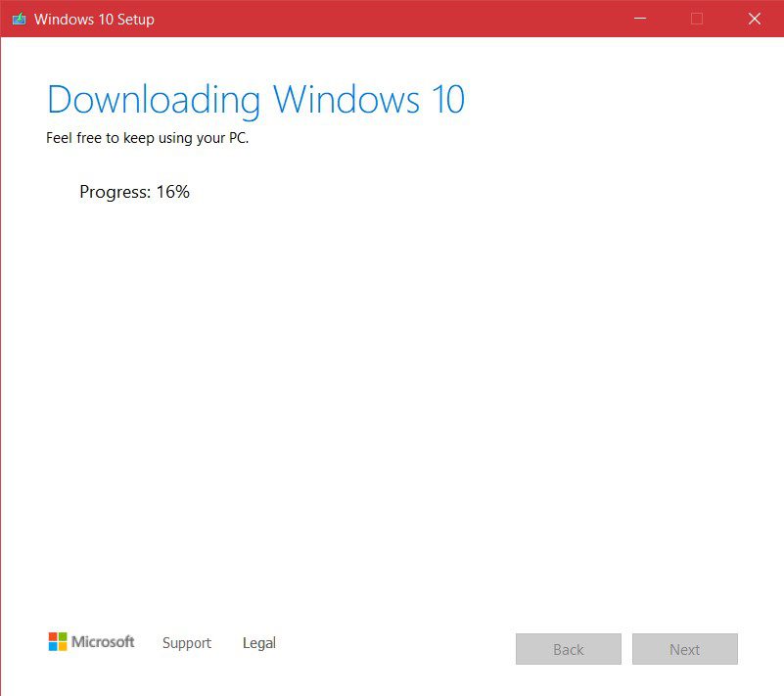
Task: Open the Legal link
Action: click(259, 643)
